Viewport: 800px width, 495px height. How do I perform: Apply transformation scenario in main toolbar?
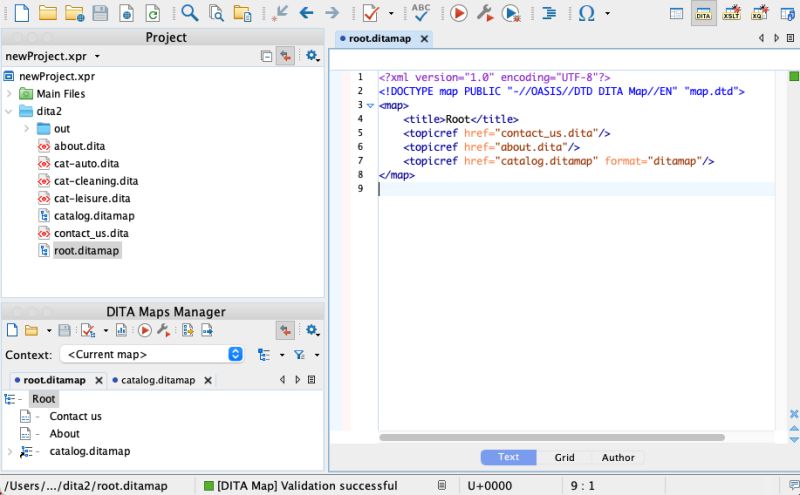(459, 13)
